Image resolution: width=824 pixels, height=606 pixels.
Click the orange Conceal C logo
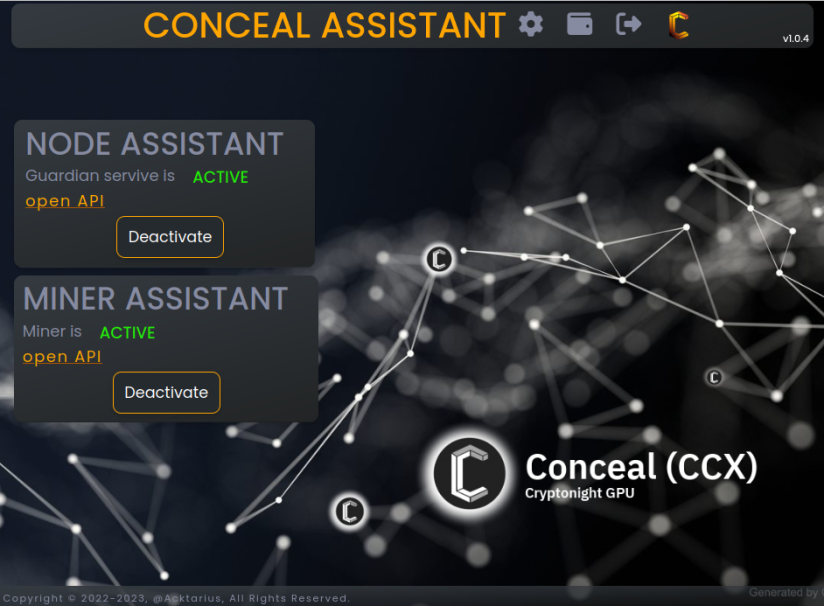click(678, 25)
